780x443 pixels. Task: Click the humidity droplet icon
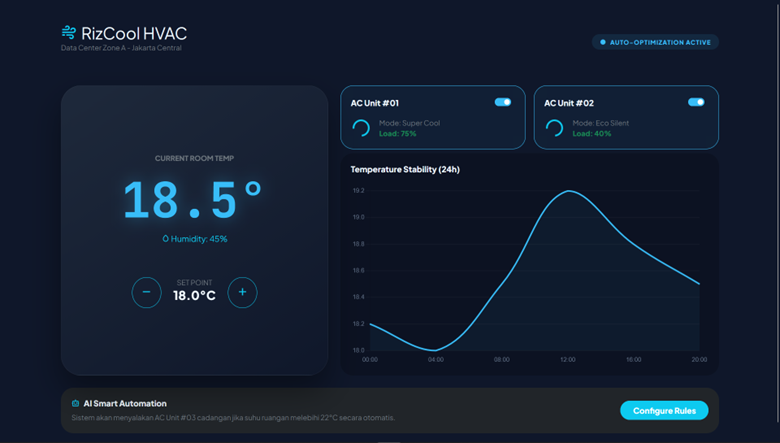click(x=166, y=239)
